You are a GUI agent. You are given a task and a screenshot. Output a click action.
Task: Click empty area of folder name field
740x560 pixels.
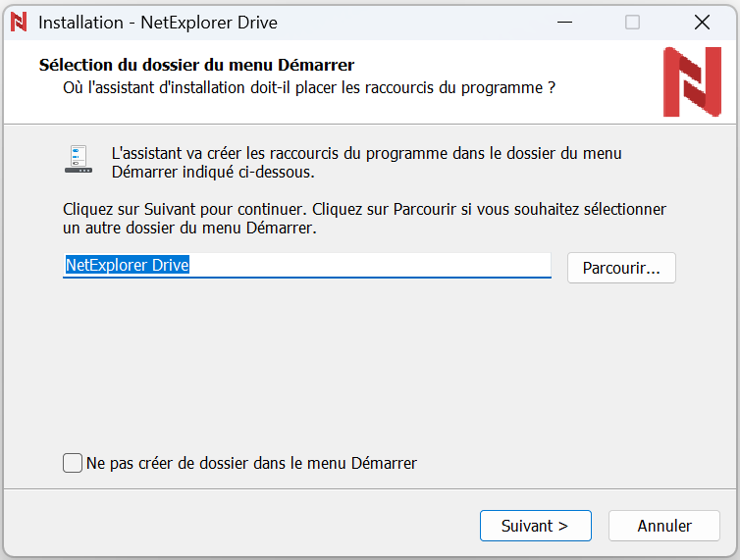click(x=373, y=265)
